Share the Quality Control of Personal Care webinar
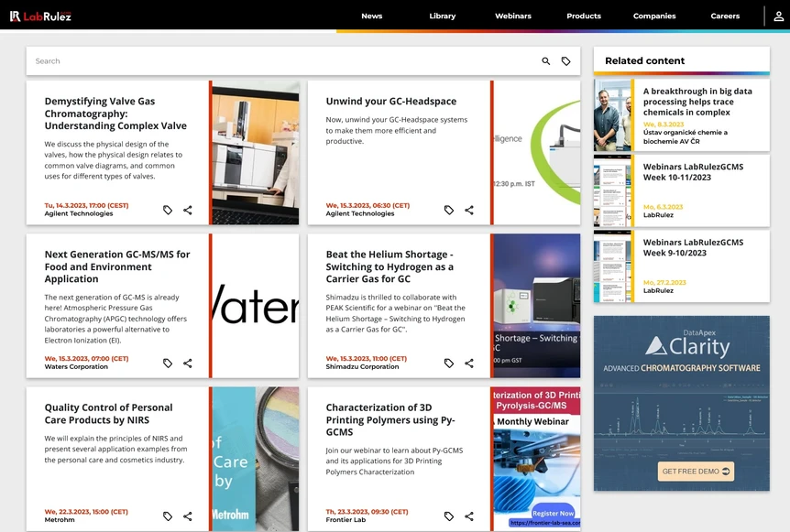The image size is (790, 532). coord(188,516)
